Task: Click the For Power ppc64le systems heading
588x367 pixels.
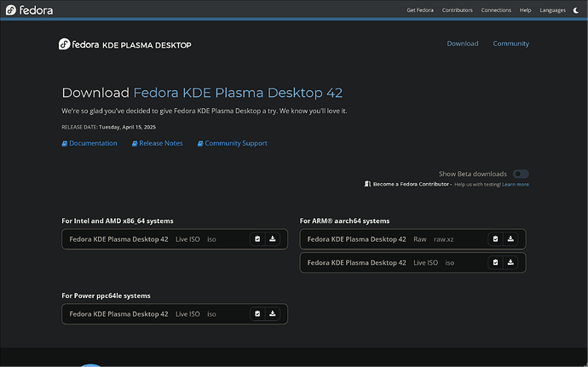Action: [x=106, y=295]
